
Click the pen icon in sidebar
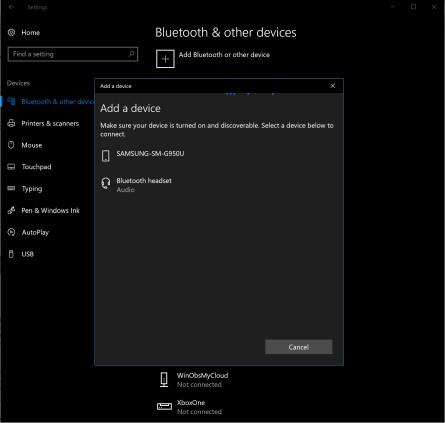11,210
